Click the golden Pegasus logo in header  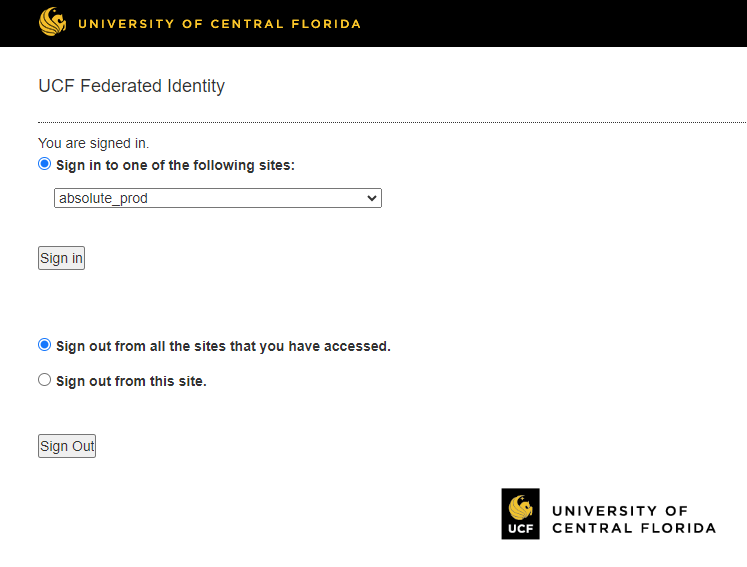(x=52, y=22)
